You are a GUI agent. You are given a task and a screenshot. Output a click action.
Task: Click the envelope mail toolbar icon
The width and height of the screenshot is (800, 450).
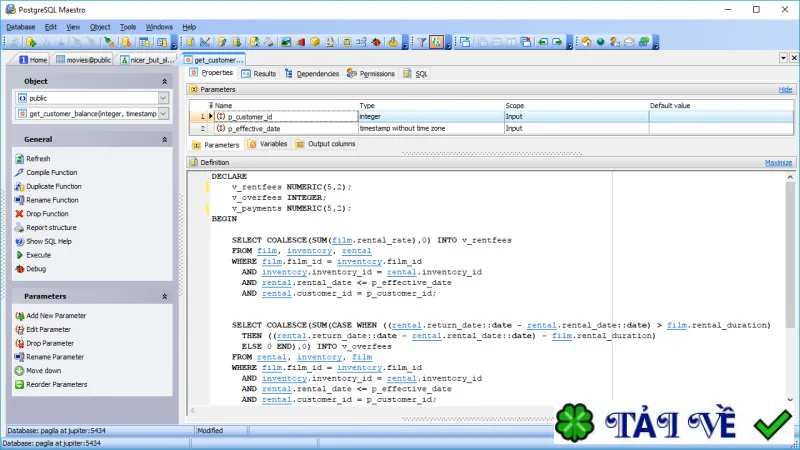629,42
